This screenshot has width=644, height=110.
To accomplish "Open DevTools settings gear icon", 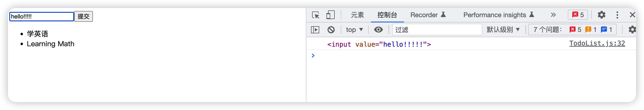I will tap(601, 15).
